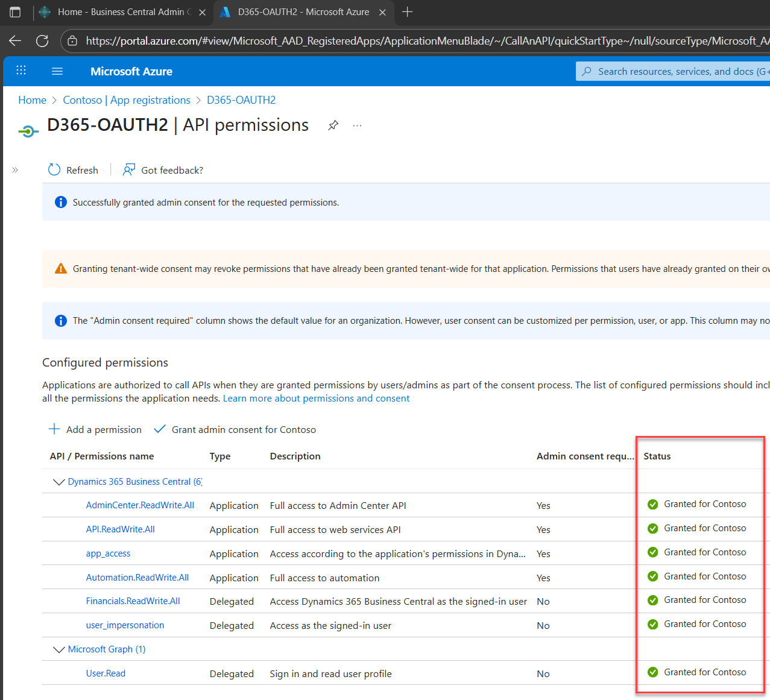The height and width of the screenshot is (700, 770).
Task: Collapse Dynamics 365 Business Central group
Action: pos(59,482)
